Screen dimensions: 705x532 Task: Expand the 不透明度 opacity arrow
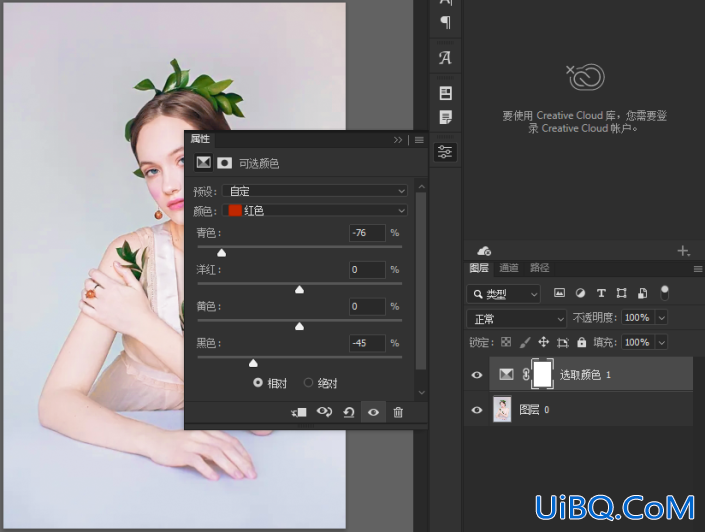661,317
